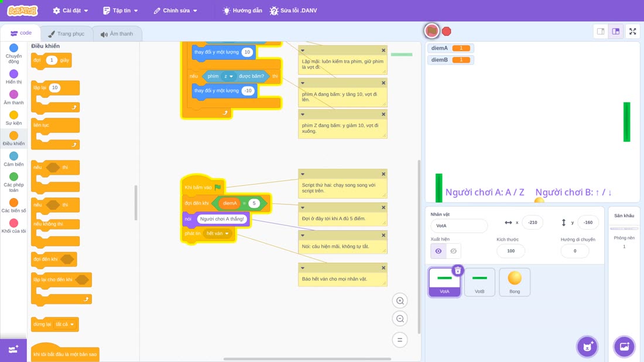Screen dimensions: 644x362
Task: Open the key dropdown showing z
Action: point(228,76)
